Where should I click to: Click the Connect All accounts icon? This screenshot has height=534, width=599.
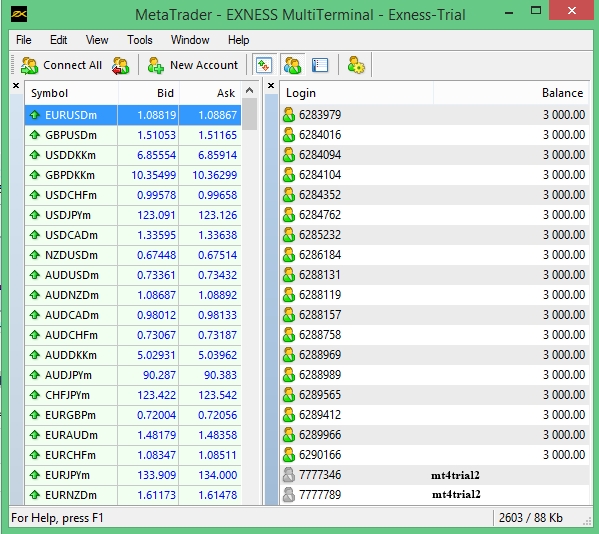click(x=29, y=65)
